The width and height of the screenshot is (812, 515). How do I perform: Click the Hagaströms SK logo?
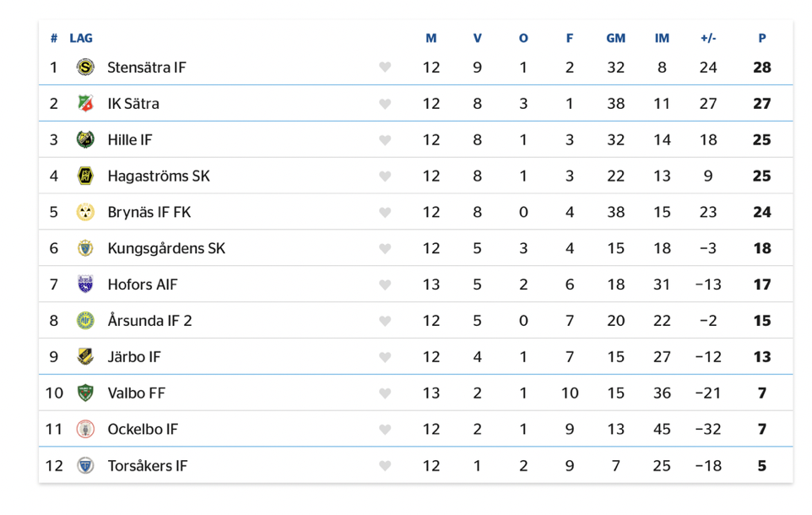pos(85,176)
